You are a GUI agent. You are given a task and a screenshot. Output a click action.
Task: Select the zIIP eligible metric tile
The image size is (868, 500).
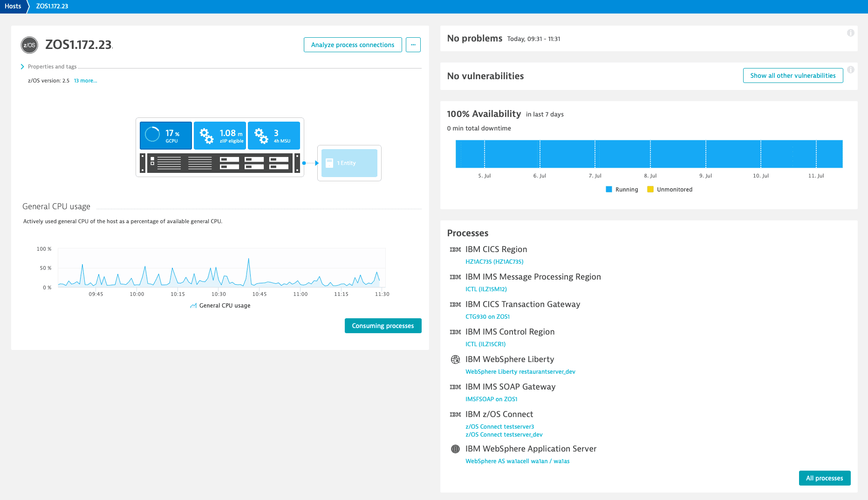(x=220, y=136)
